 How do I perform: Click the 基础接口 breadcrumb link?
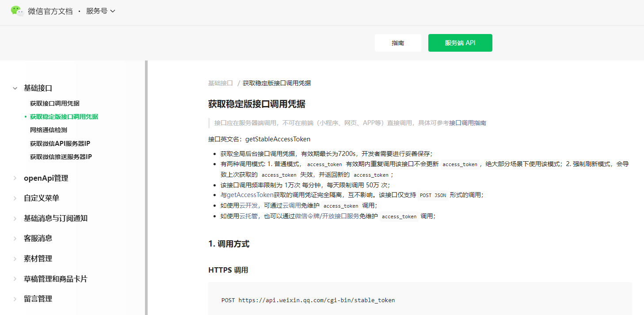(221, 83)
